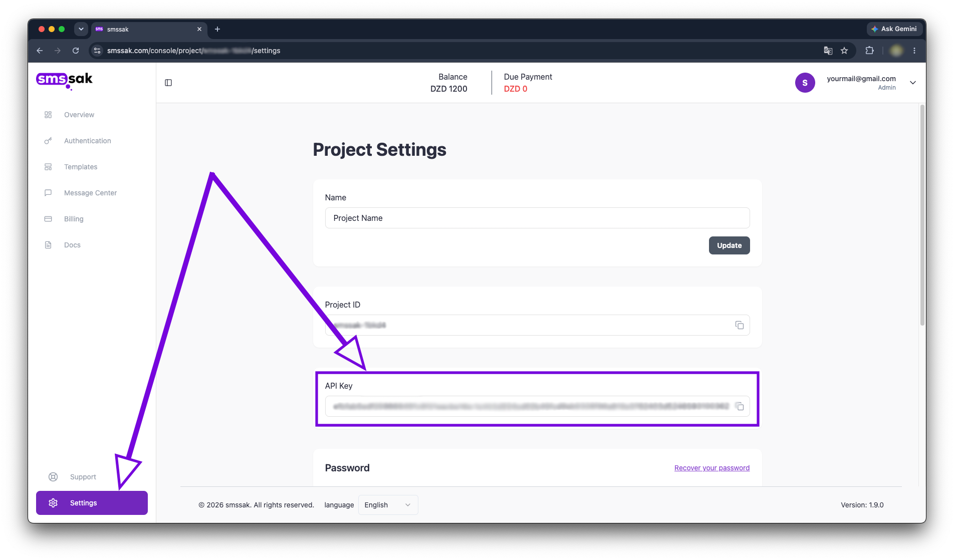This screenshot has height=560, width=954.
Task: Click the site info icon in address bar
Action: point(97,51)
